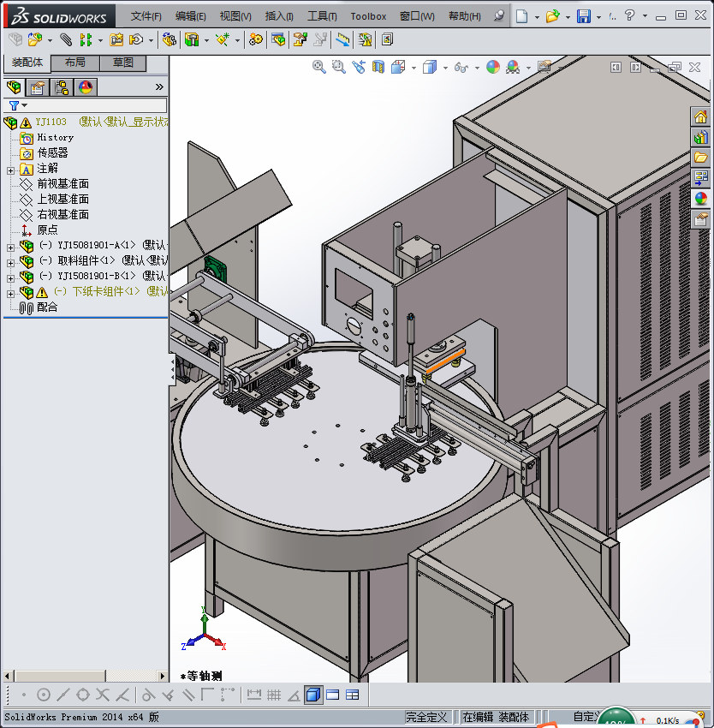Expand the 下纸卡组件<1> subassembly node

[x=10, y=292]
